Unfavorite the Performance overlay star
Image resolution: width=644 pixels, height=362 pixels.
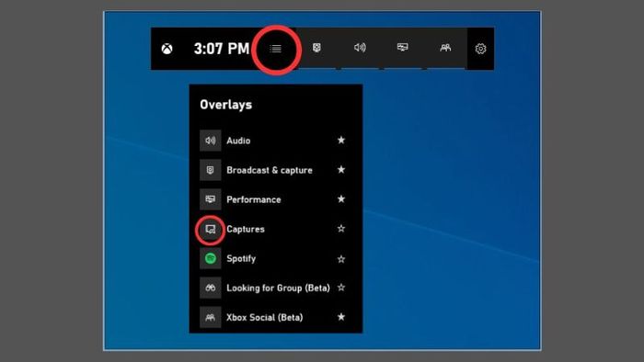pos(341,199)
